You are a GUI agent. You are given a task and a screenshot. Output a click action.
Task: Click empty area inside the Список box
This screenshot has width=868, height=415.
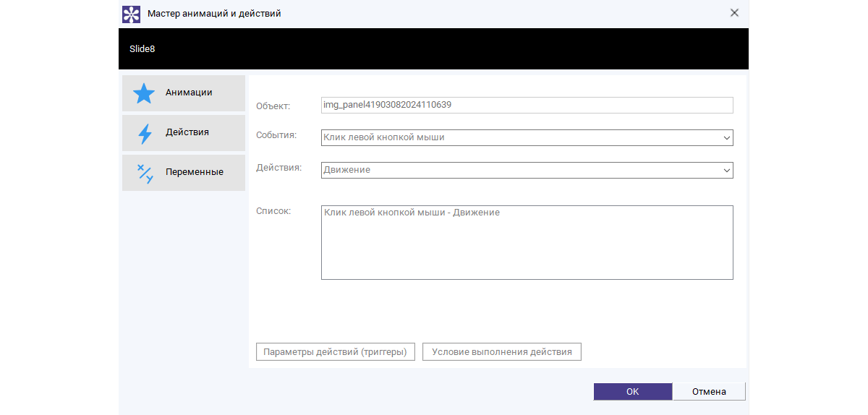(527, 253)
